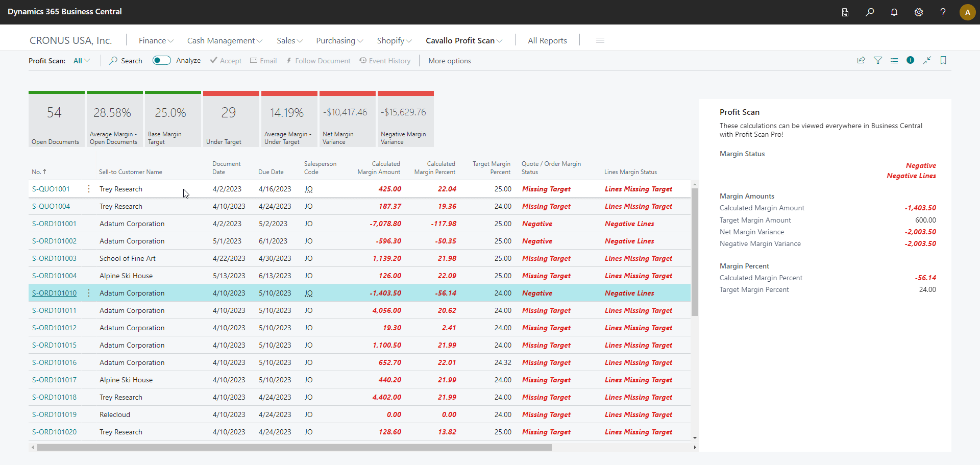Click the bookmark icon
Image resolution: width=980 pixels, height=465 pixels.
[x=943, y=60]
